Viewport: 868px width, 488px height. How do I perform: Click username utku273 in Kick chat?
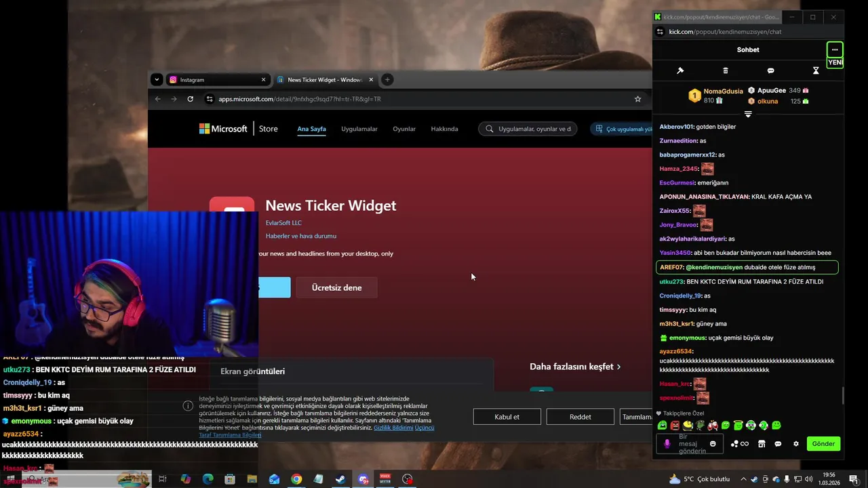(x=671, y=281)
